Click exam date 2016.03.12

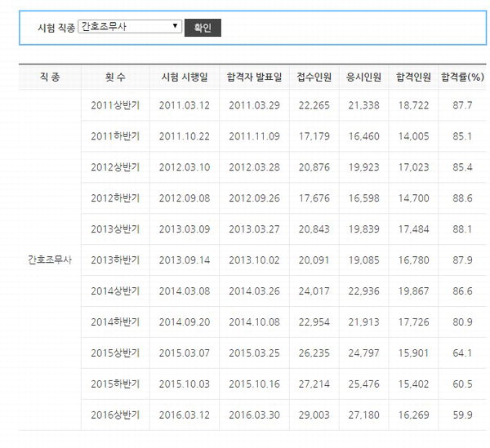(x=185, y=415)
